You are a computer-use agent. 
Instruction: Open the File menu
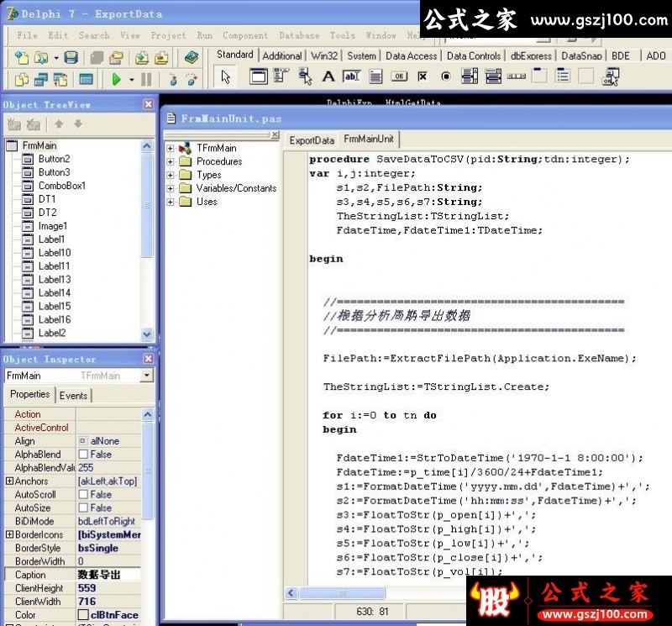tap(27, 35)
